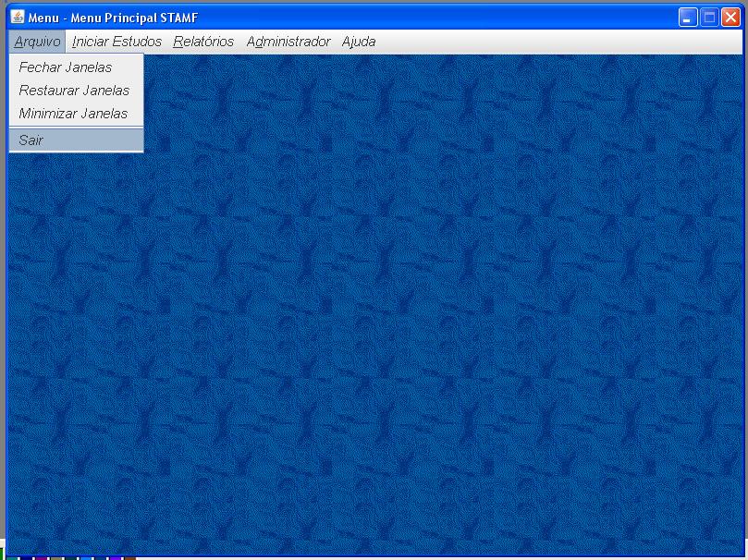
Task: Click the Java icon in the title bar
Action: (18, 18)
